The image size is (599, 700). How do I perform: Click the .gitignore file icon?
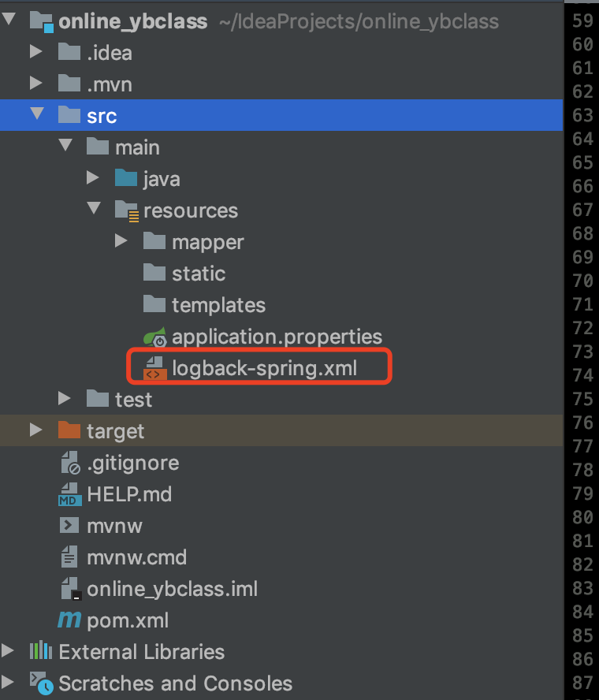[x=69, y=462]
